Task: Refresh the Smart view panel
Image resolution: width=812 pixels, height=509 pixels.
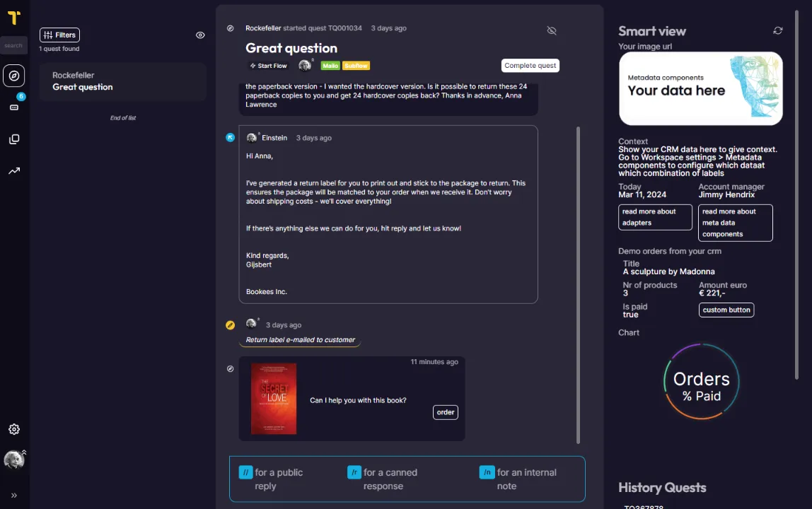Action: [777, 31]
